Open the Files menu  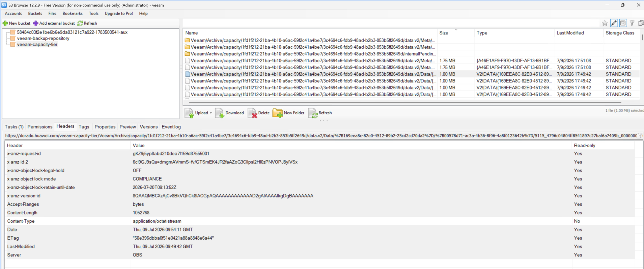(x=52, y=14)
